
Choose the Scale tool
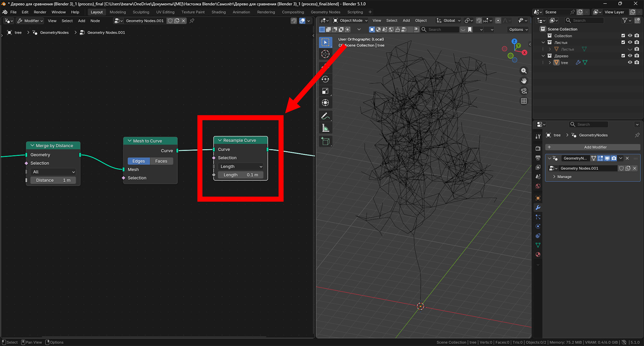click(325, 91)
